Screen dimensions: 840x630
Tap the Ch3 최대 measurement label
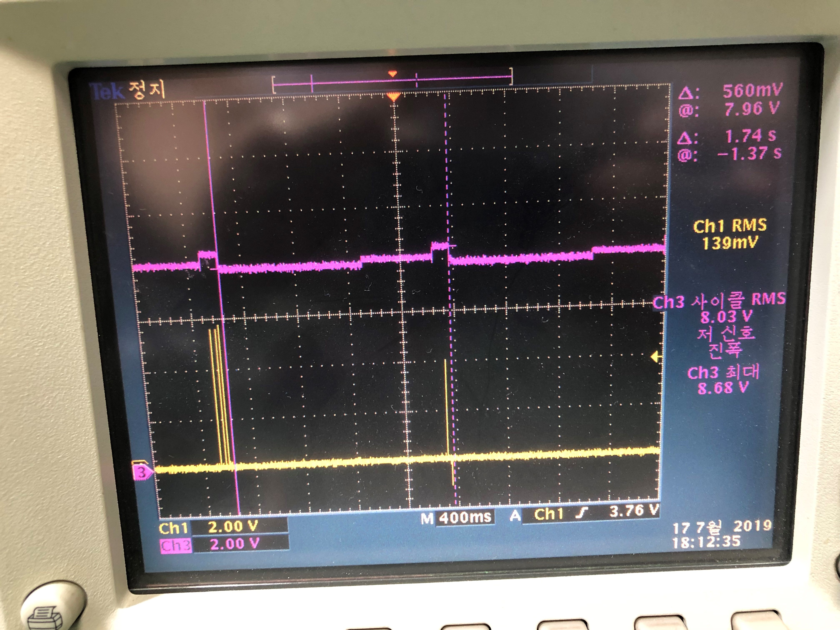click(x=723, y=372)
